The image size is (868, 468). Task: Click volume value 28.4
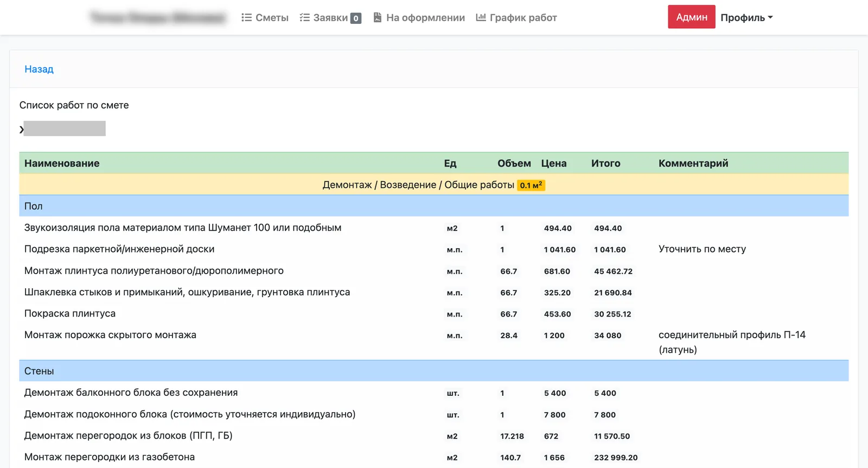coord(509,336)
